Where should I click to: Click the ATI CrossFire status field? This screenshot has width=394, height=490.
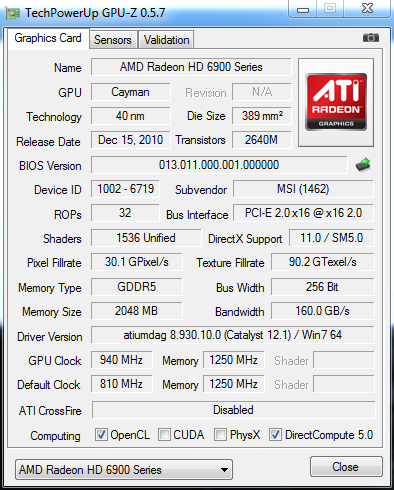pos(233,410)
